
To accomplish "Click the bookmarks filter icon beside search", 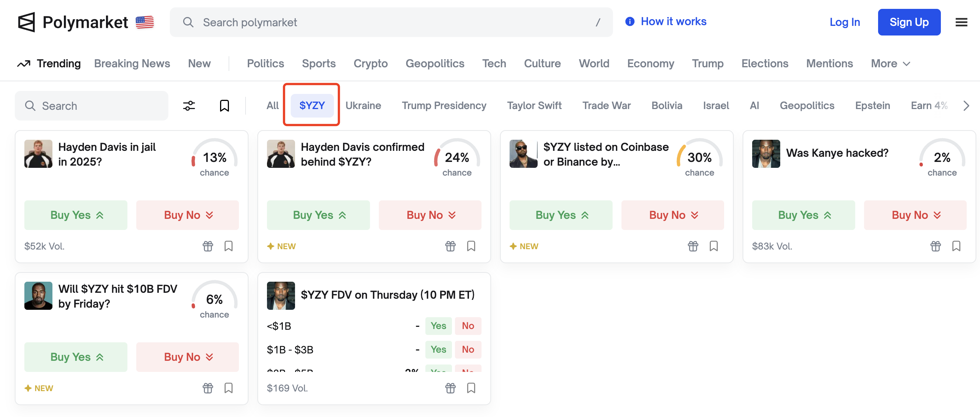I will click(225, 105).
